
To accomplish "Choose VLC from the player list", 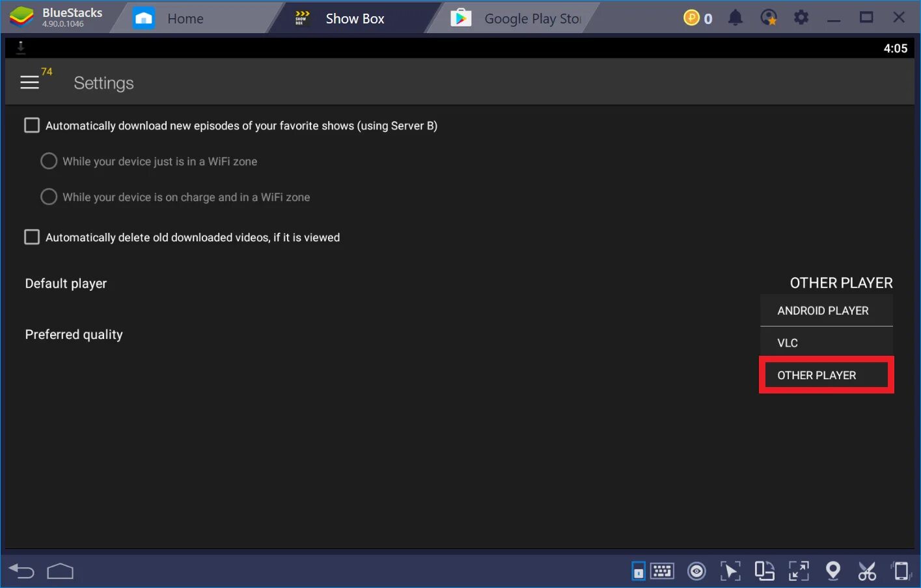I will (x=827, y=343).
